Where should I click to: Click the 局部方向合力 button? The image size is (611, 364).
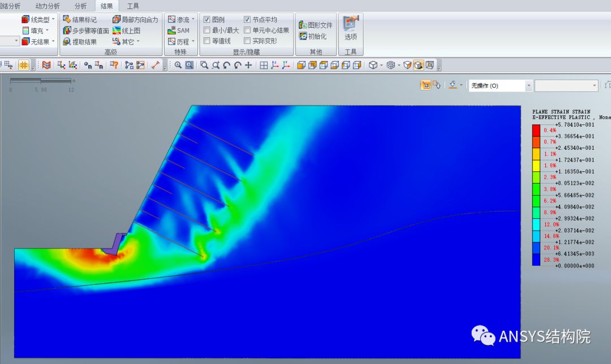point(135,19)
